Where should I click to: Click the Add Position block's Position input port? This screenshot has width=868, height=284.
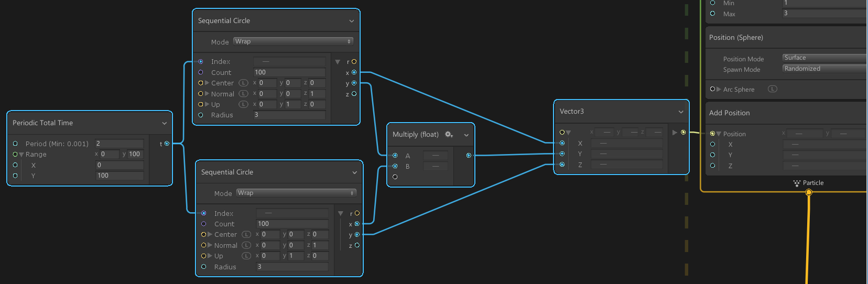coord(712,134)
